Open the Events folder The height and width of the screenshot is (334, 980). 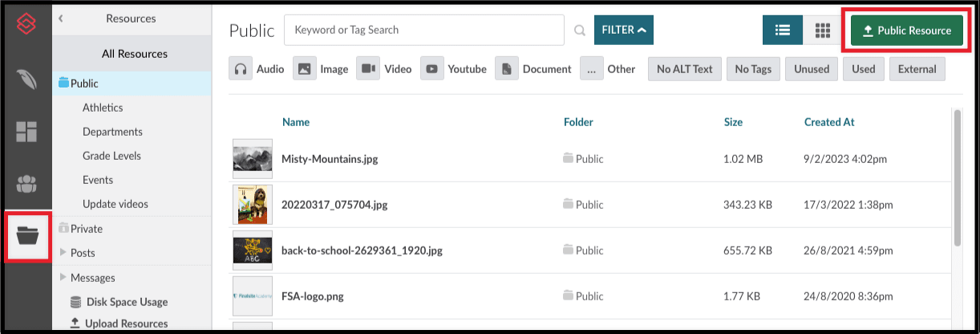tap(98, 180)
